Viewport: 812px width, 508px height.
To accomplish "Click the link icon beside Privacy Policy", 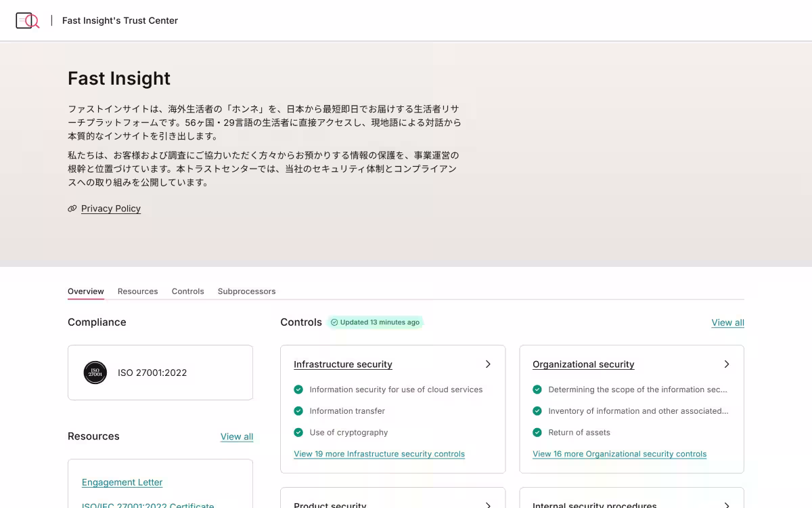I will pyautogui.click(x=72, y=209).
